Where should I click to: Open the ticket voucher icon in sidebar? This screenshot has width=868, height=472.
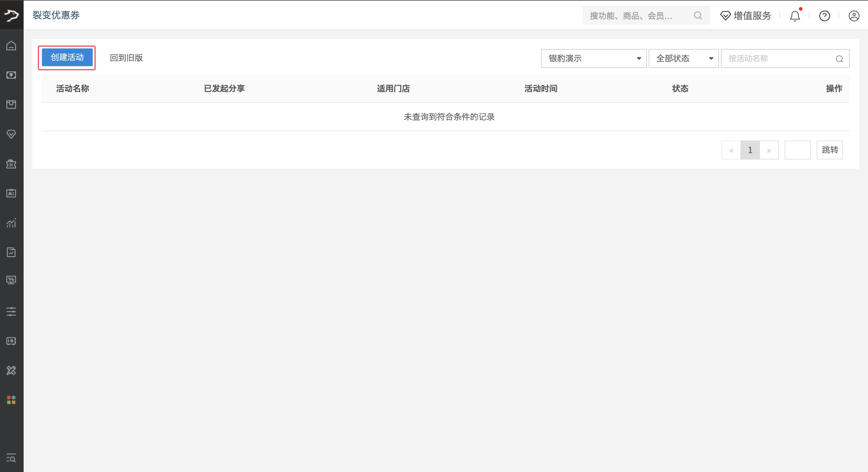point(12,341)
